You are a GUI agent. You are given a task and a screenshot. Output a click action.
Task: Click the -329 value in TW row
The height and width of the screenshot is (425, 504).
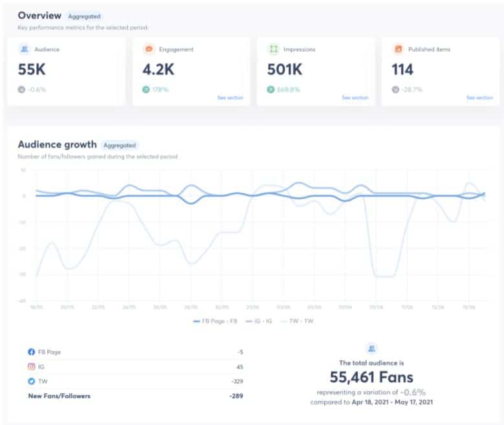click(237, 381)
